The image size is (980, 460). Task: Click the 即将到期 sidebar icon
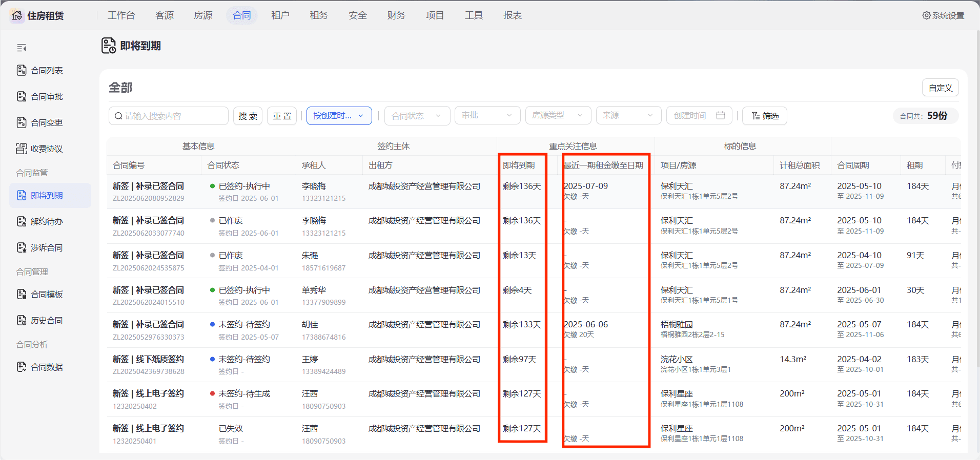(x=22, y=195)
